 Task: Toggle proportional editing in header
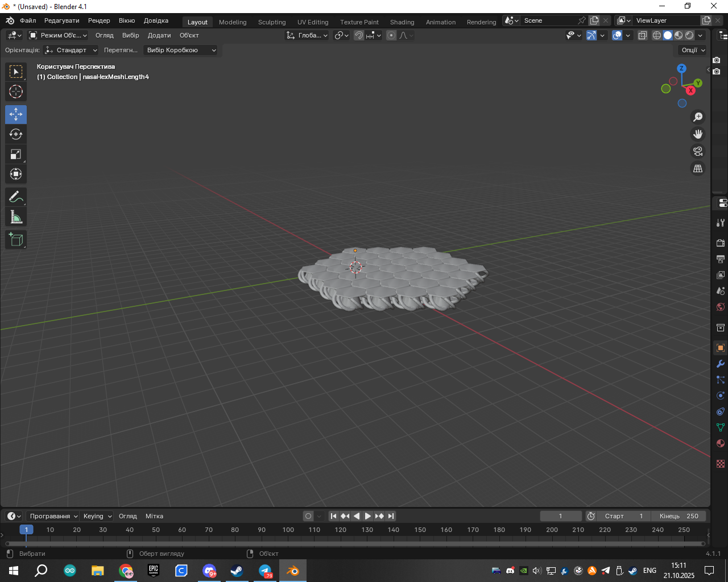[x=391, y=35]
